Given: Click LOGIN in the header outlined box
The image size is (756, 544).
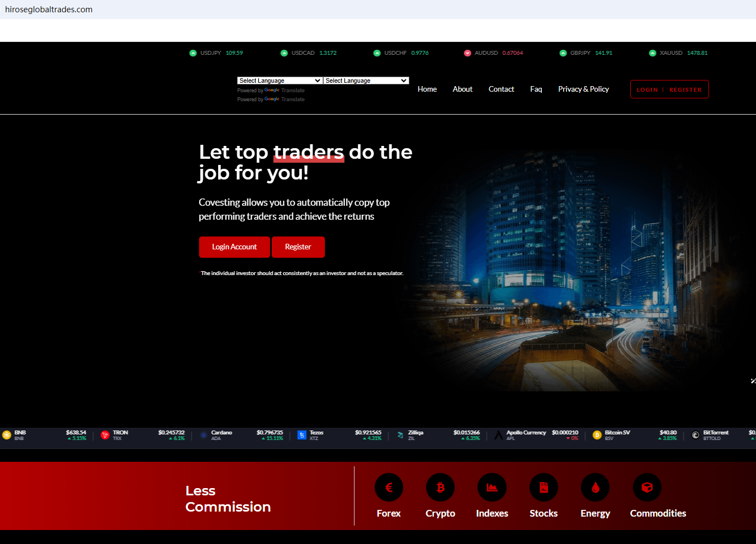Looking at the screenshot, I should pyautogui.click(x=648, y=89).
